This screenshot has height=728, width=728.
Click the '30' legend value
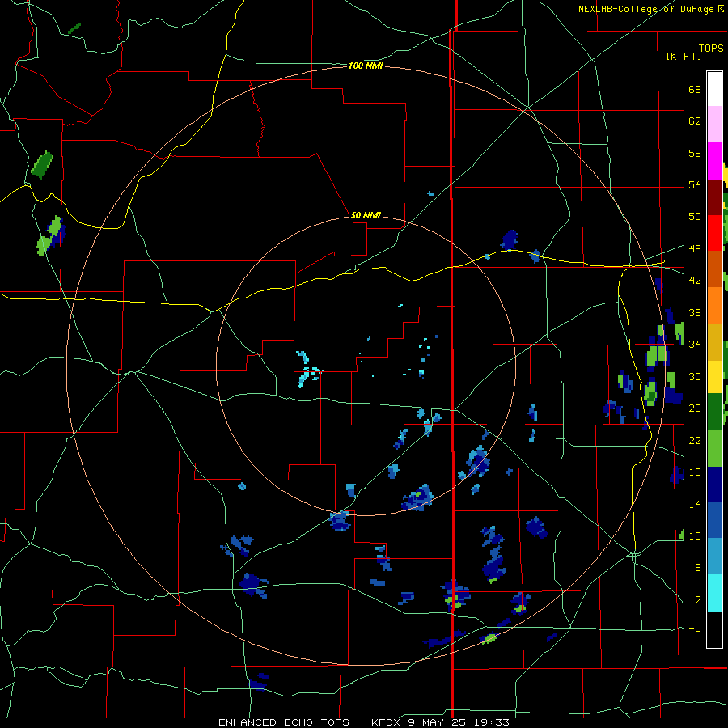[695, 376]
